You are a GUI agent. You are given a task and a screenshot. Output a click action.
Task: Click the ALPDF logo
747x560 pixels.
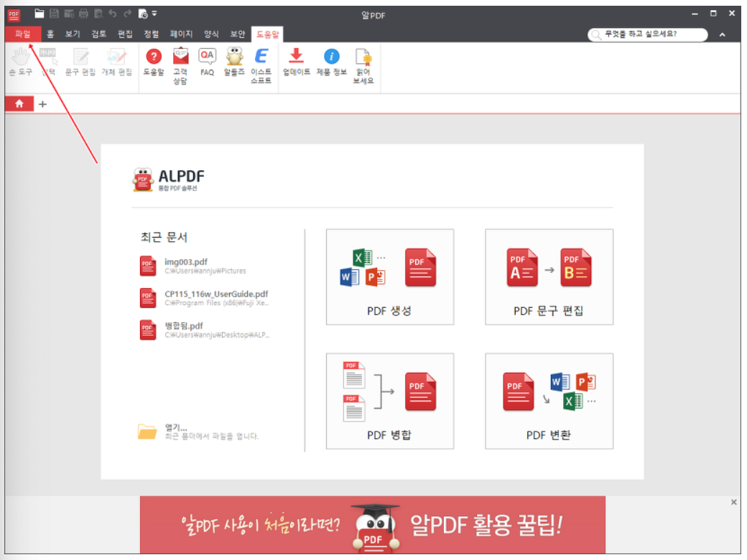[169, 179]
